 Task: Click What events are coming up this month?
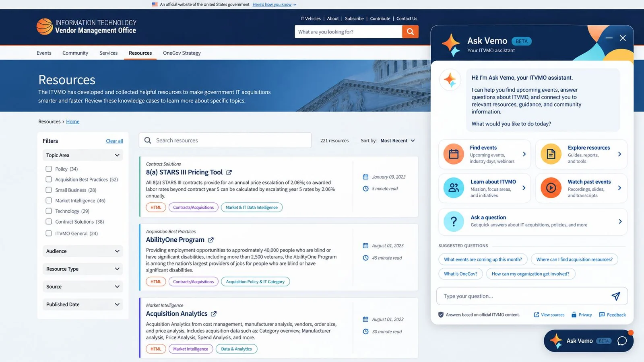483,259
